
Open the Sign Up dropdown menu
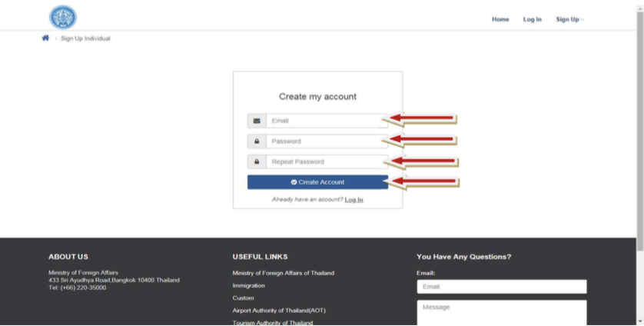click(x=569, y=19)
